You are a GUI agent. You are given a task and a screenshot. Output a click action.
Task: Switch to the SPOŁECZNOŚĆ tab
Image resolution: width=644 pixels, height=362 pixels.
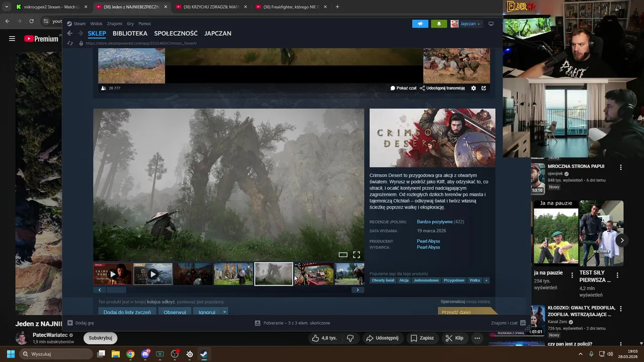click(x=176, y=33)
